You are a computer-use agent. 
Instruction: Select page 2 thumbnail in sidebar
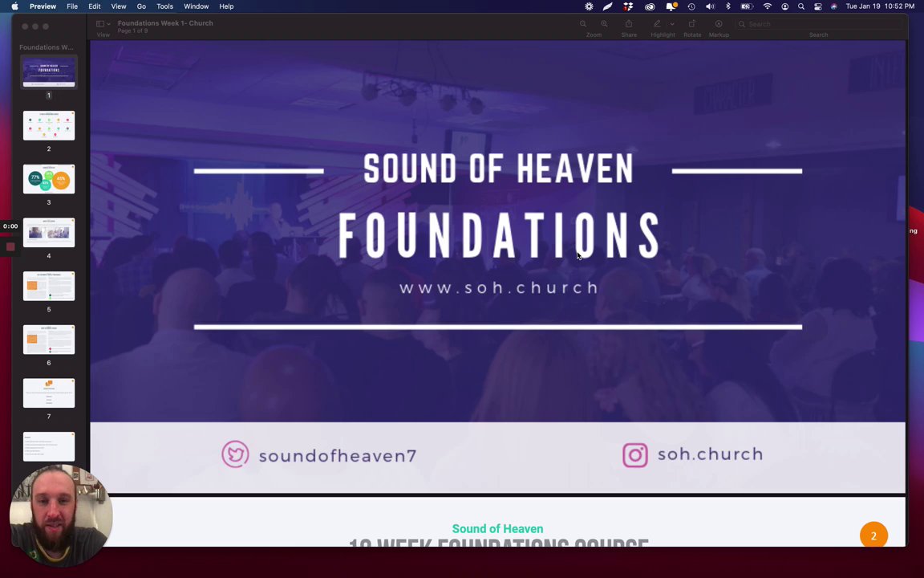tap(49, 125)
